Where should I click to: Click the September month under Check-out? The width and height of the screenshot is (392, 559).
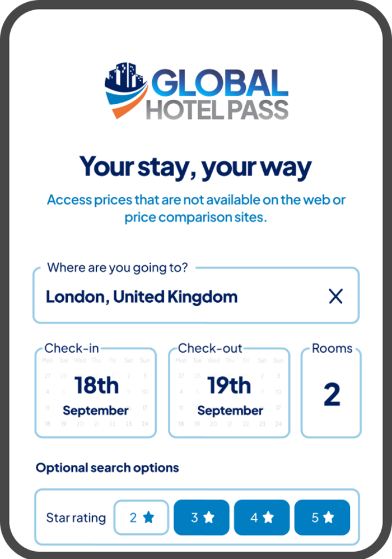point(230,410)
